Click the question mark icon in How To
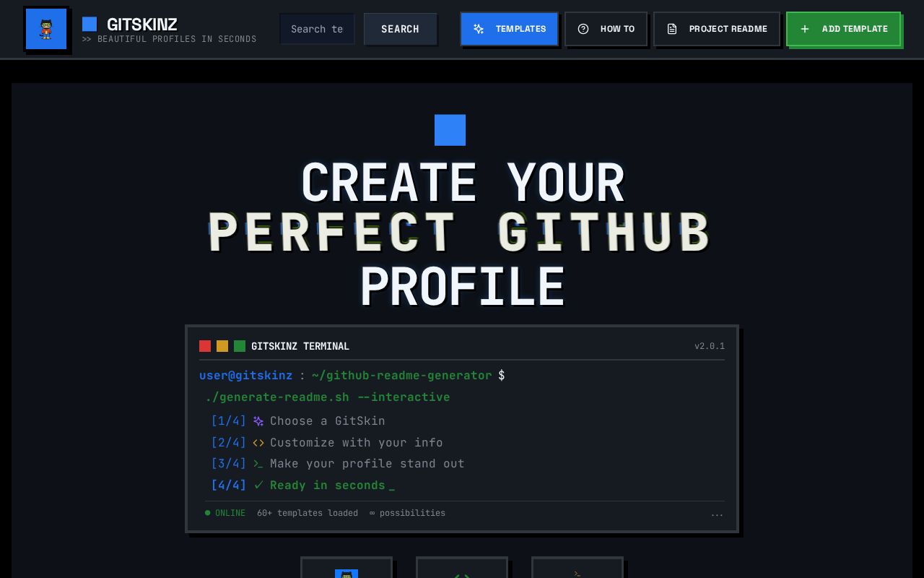The image size is (924, 578). [x=583, y=29]
